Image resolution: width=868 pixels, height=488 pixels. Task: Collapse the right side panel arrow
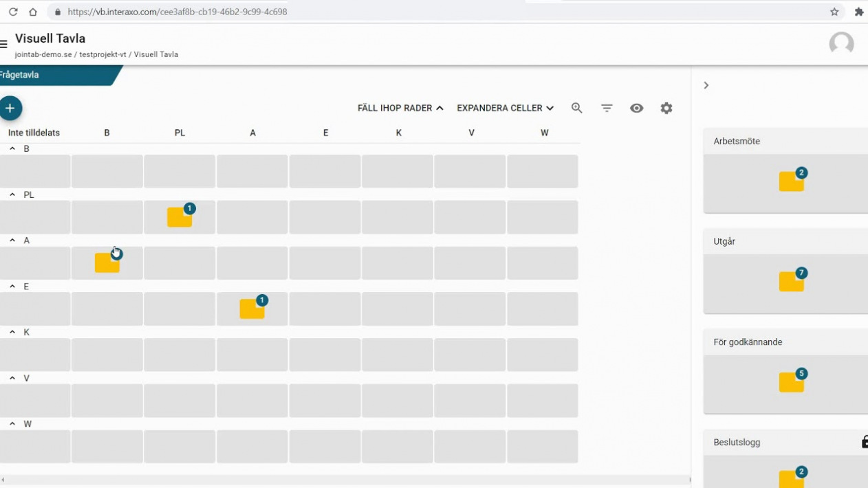coord(706,85)
